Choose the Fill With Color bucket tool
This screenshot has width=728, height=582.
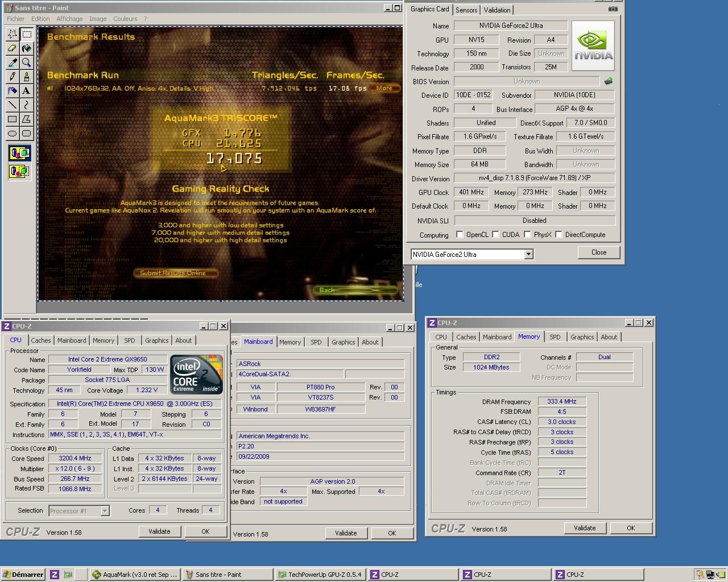coord(26,48)
